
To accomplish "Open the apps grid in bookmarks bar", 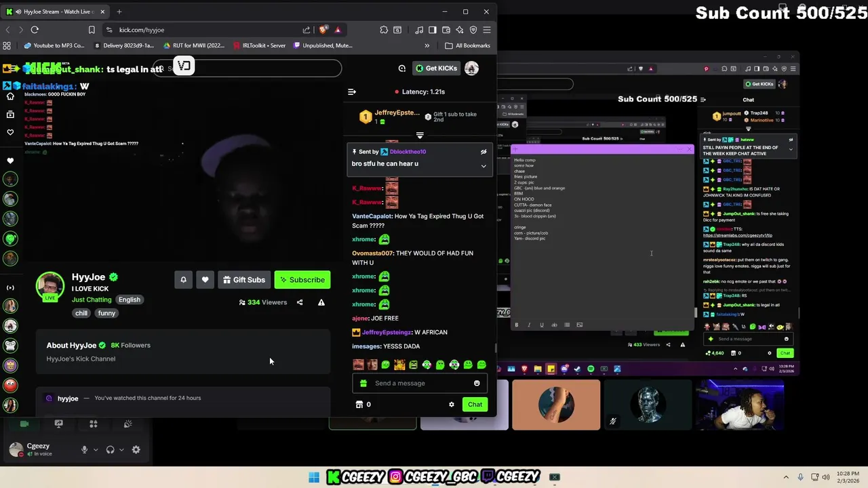I will point(7,45).
